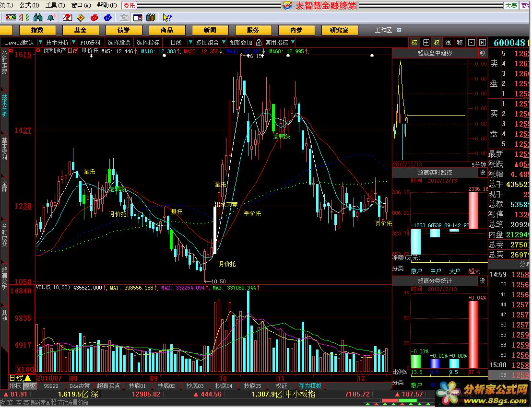This screenshot has width=532, height=408.
Task: Click the 债券 yellow button
Action: click(123, 30)
